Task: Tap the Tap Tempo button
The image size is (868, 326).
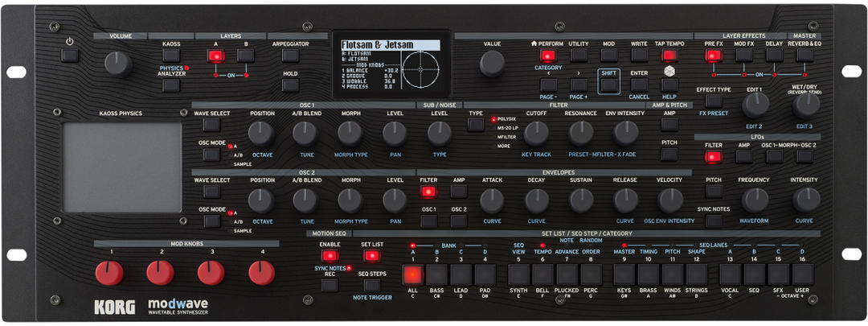Action: click(x=669, y=55)
